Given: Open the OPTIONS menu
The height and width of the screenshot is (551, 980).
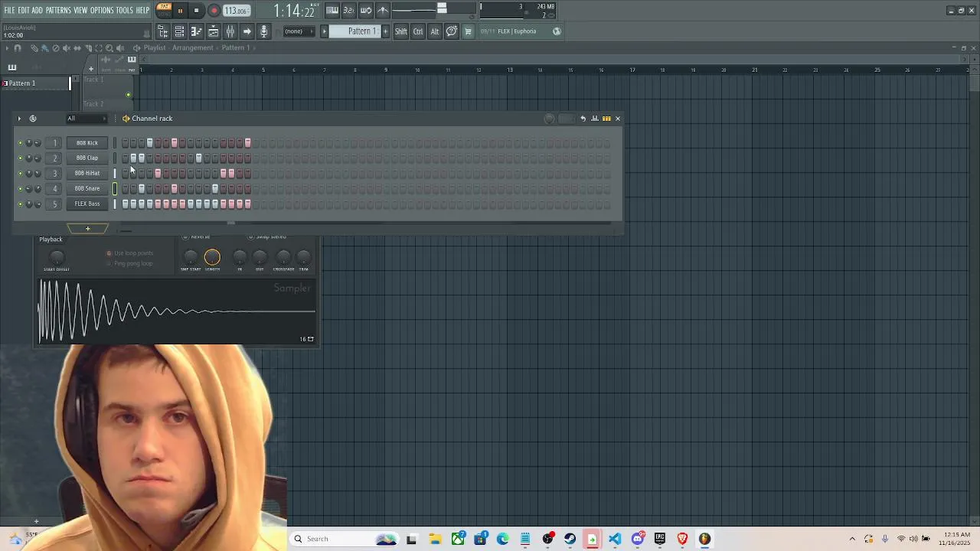Looking at the screenshot, I should [102, 10].
